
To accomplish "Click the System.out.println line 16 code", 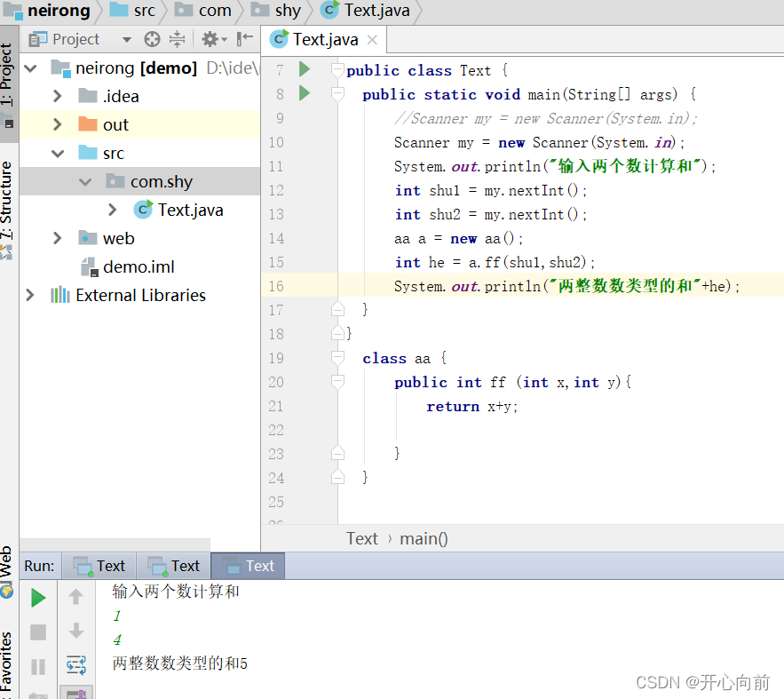I will (x=566, y=286).
